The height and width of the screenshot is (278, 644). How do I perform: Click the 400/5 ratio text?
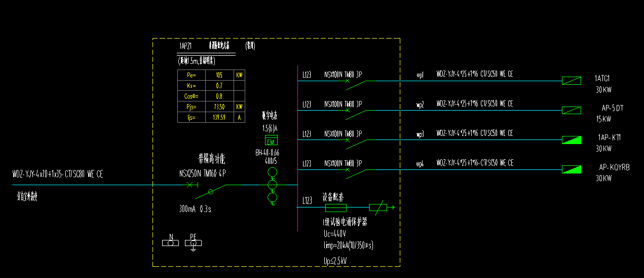pos(272,160)
